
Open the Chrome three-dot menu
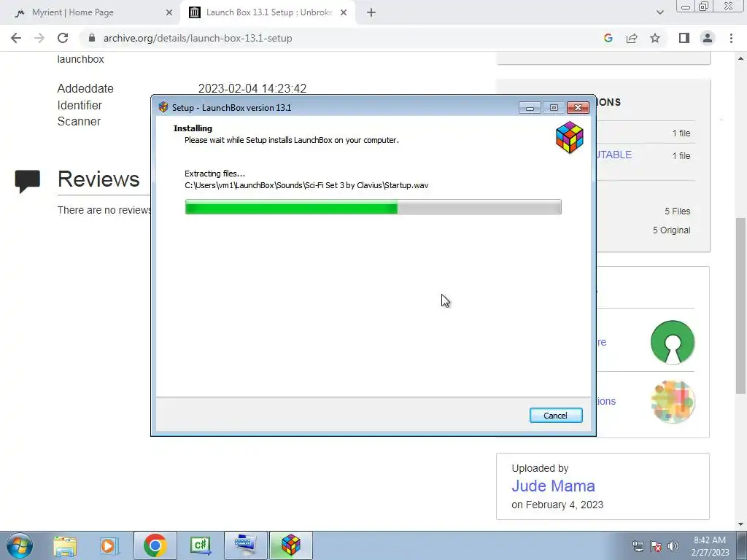tap(731, 38)
